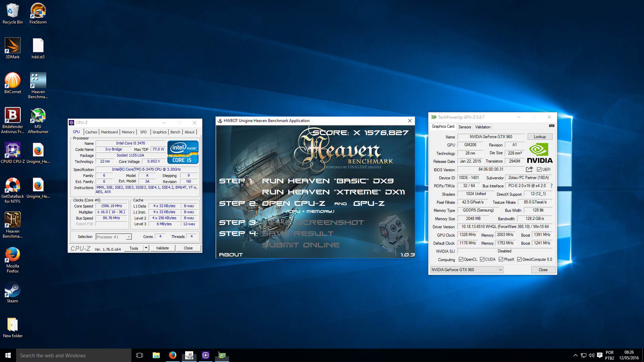Viewport: 644px width, 362px height.
Task: Switch to the Mainboard tab
Action: coord(109,132)
